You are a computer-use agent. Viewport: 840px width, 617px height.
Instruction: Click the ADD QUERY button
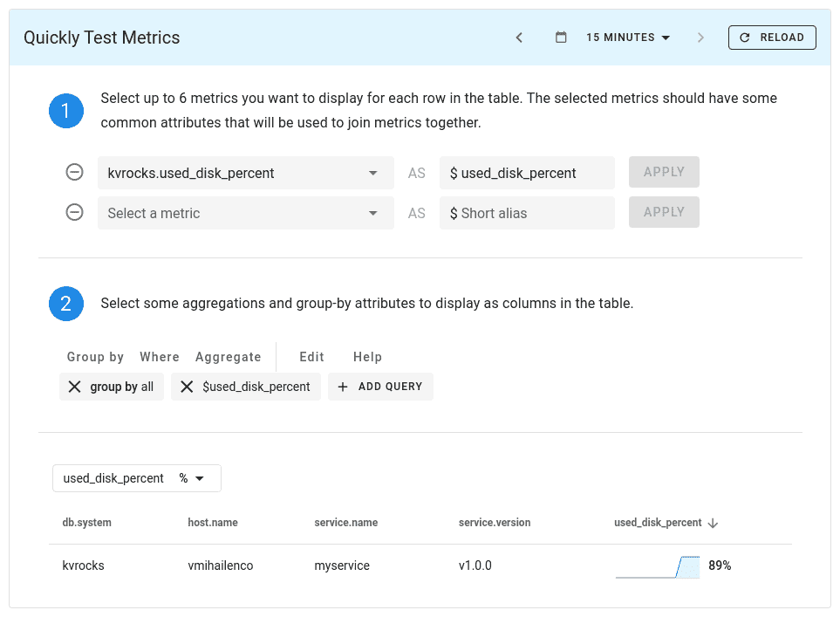[380, 387]
